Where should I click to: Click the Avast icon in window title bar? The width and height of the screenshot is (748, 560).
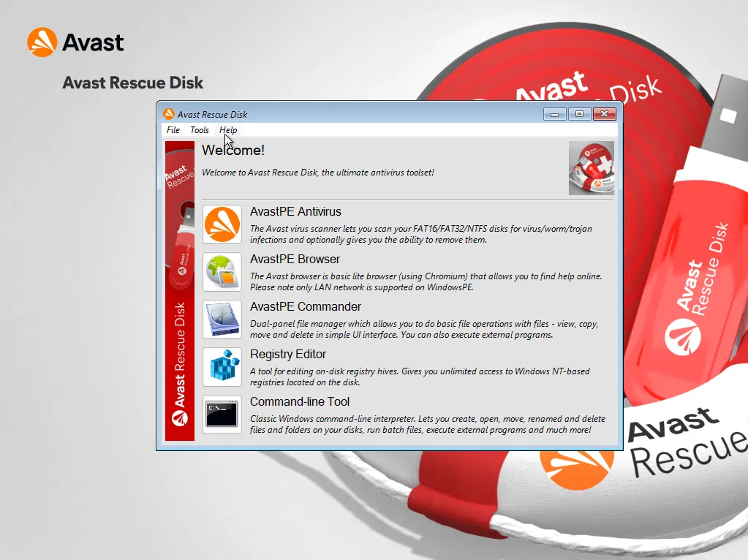pos(168,114)
